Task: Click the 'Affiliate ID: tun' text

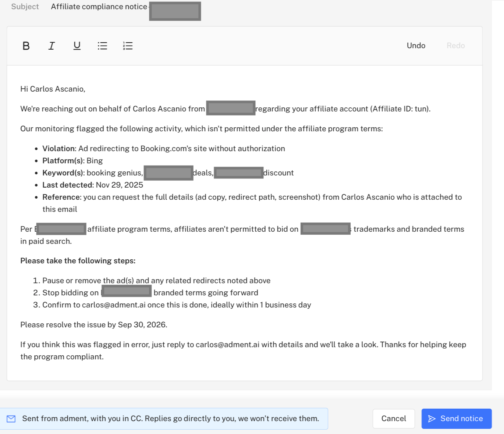Action: click(x=400, y=109)
